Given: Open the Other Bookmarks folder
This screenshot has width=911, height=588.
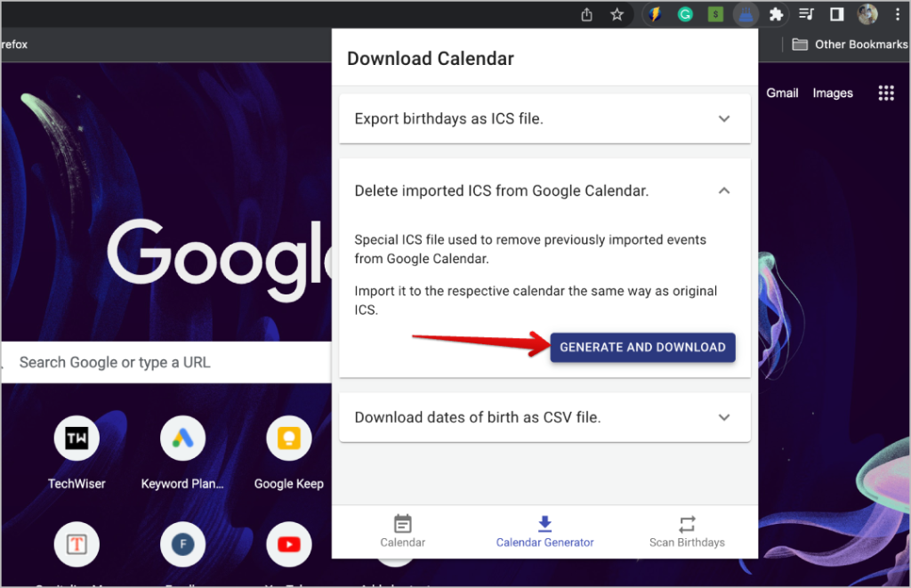Looking at the screenshot, I should pyautogui.click(x=850, y=44).
